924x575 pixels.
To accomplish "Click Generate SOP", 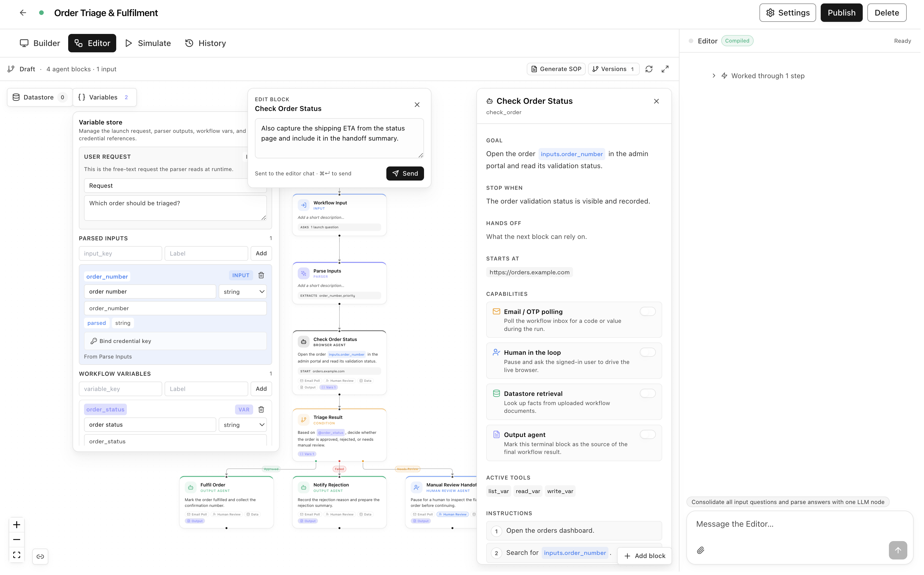I will 558,69.
